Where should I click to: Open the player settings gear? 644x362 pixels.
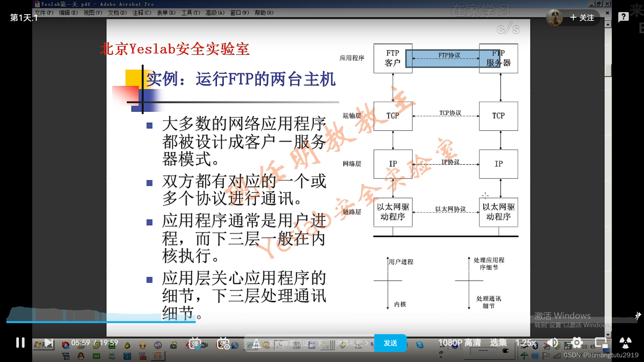[x=577, y=343]
